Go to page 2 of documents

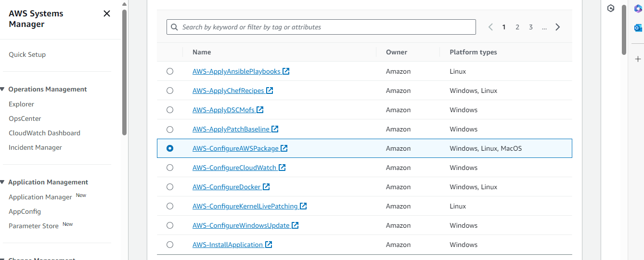[517, 27]
